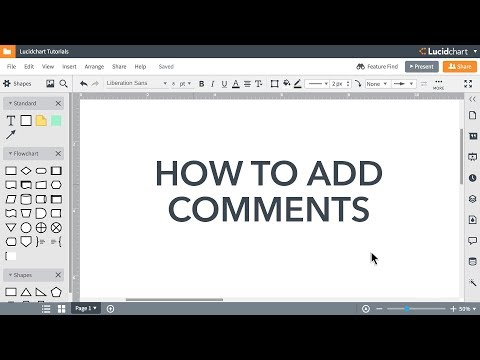The image size is (480, 360).
Task: Open the None arrow start dropdown
Action: coord(378,84)
